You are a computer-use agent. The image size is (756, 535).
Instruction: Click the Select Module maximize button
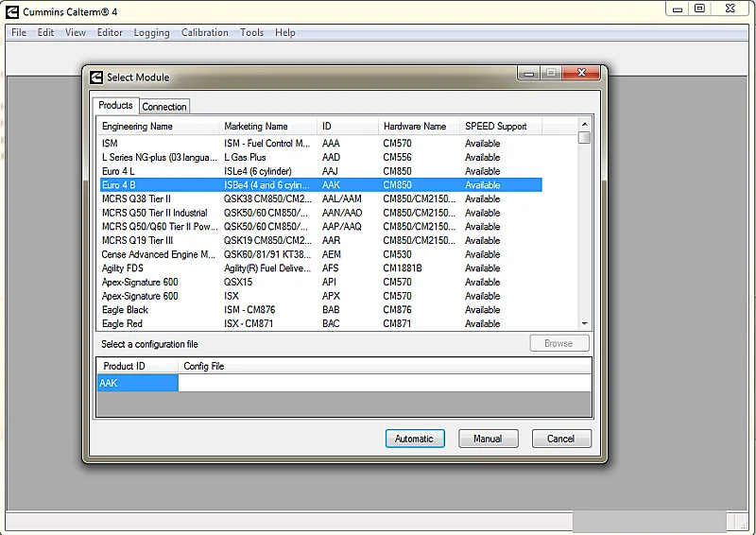[551, 73]
